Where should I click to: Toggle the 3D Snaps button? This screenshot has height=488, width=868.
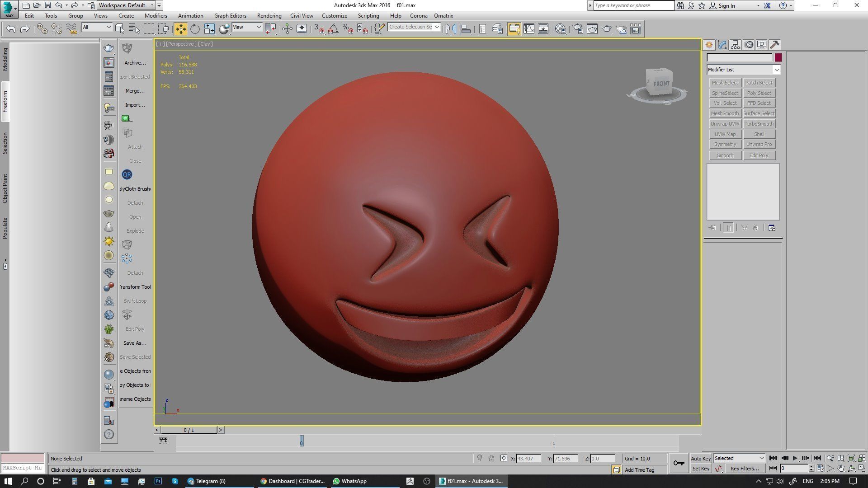click(319, 29)
